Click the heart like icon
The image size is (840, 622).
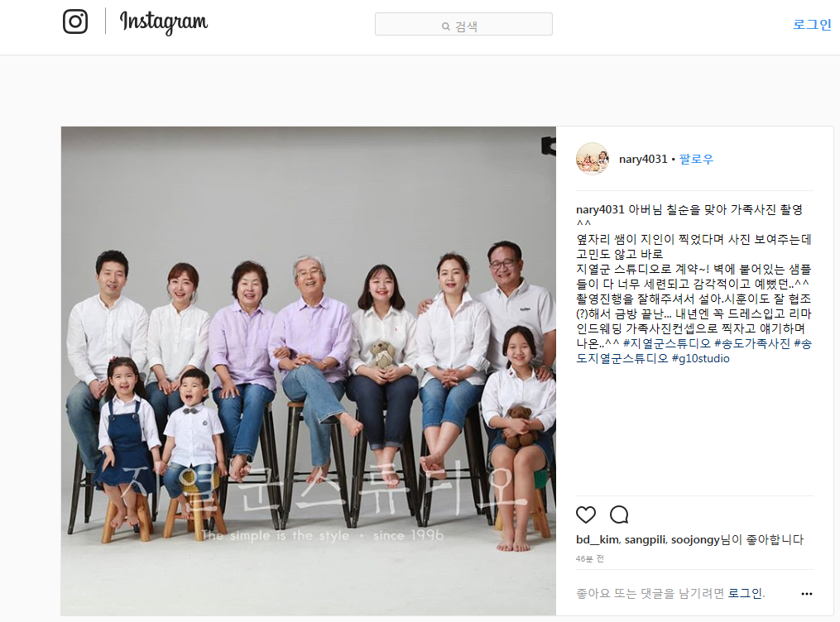[x=586, y=514]
